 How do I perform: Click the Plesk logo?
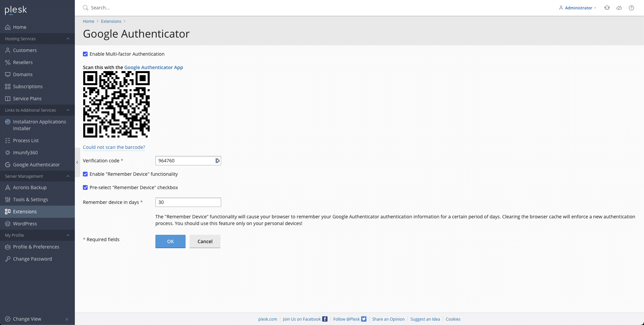pyautogui.click(x=16, y=10)
